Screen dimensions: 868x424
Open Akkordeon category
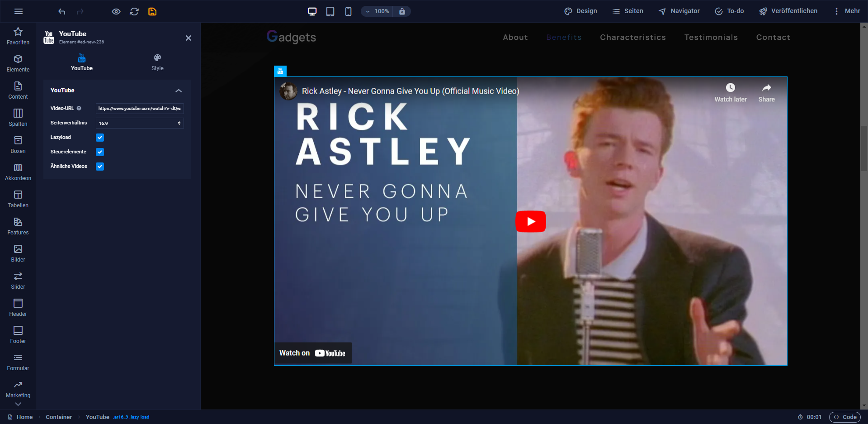pos(18,172)
